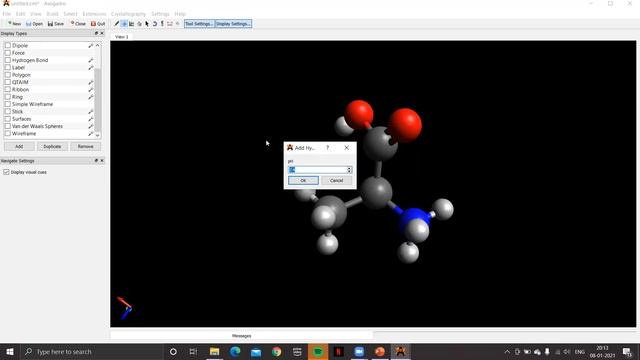The height and width of the screenshot is (360, 640).
Task: Open the File menu
Action: pos(7,14)
